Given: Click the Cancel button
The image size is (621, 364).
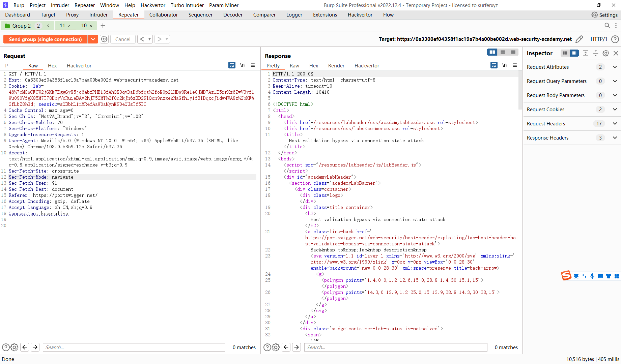Looking at the screenshot, I should 122,39.
